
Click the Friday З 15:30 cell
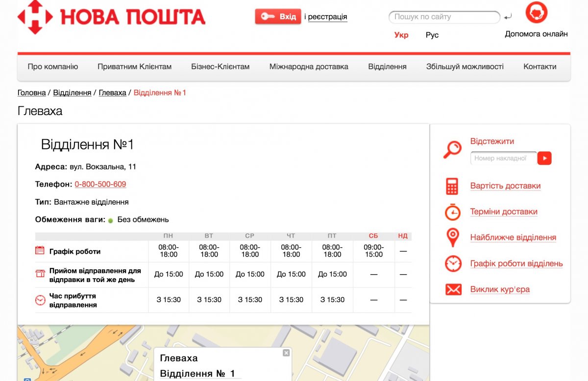pos(332,300)
